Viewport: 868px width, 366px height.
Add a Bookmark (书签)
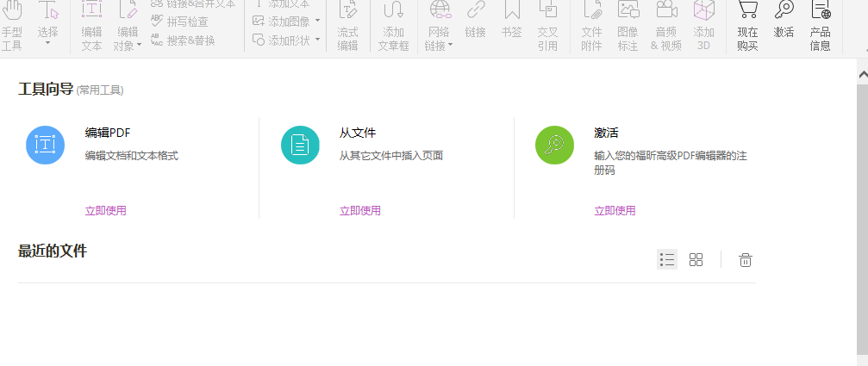click(x=511, y=20)
